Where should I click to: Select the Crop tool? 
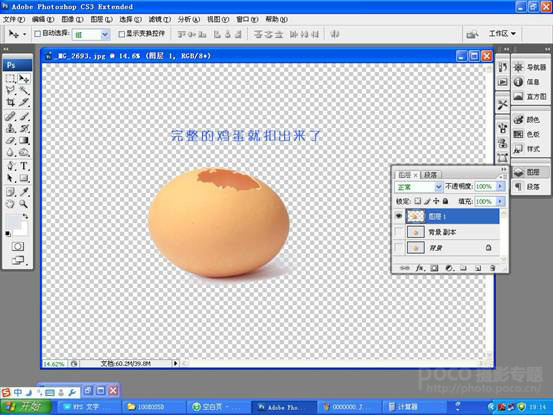click(x=11, y=102)
